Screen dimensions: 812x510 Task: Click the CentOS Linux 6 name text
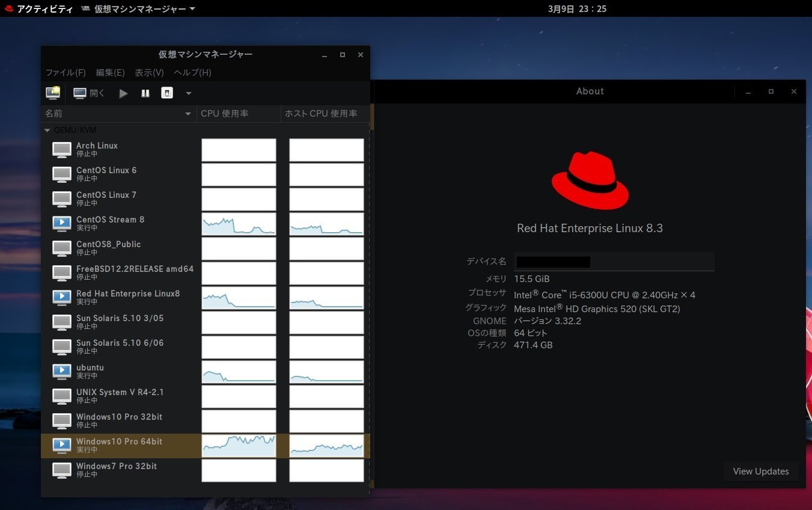(x=106, y=170)
